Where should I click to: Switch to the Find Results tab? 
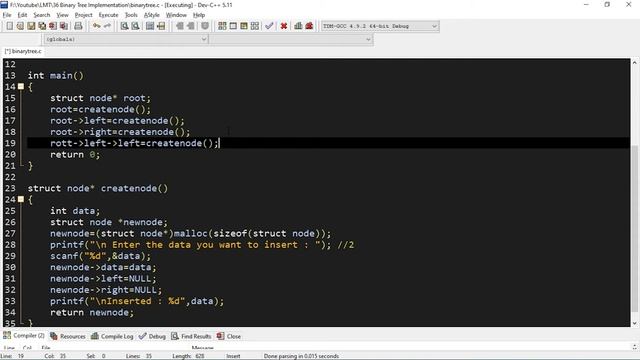(x=191, y=336)
